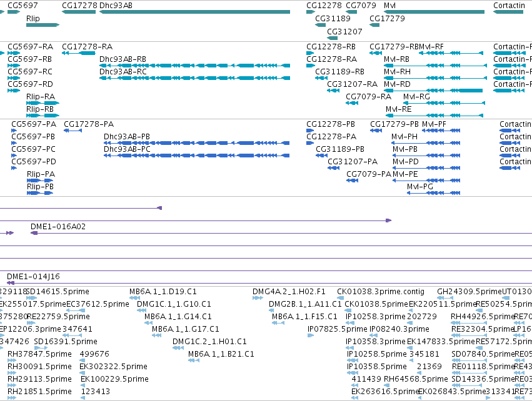Click the CK01038.3prime.contig label
This screenshot has width=532, height=401.
[x=380, y=292]
